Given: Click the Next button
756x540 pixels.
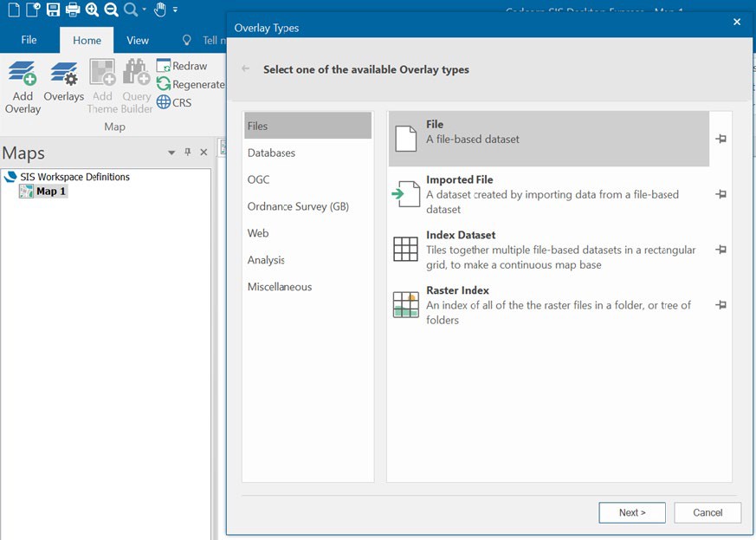Looking at the screenshot, I should coord(631,512).
